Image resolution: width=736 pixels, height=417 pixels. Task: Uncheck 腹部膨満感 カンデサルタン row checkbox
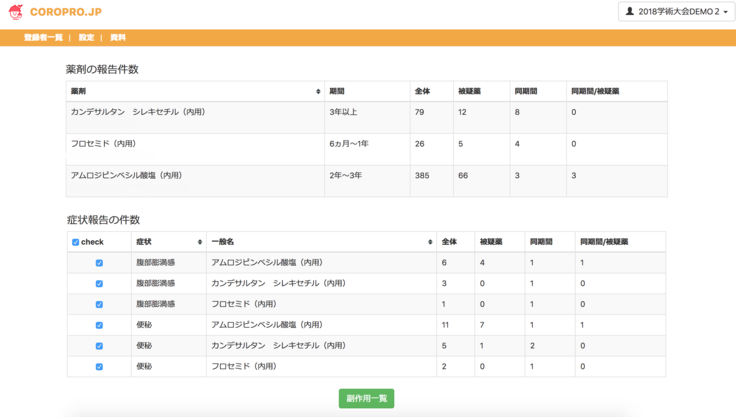point(99,283)
